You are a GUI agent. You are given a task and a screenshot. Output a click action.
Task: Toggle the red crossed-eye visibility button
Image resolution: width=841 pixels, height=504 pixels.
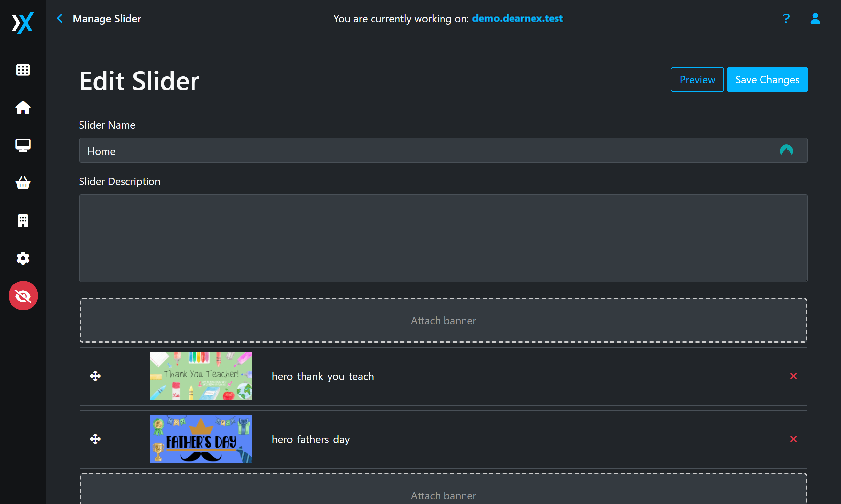pos(23,296)
